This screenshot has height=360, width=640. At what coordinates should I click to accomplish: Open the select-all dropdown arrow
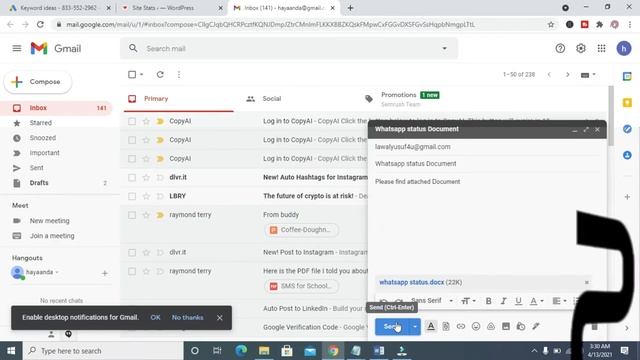(142, 75)
